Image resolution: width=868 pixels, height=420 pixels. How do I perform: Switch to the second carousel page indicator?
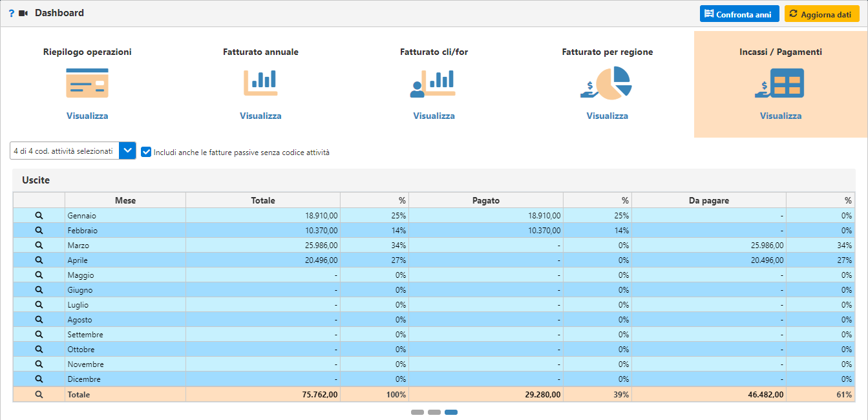pyautogui.click(x=434, y=412)
